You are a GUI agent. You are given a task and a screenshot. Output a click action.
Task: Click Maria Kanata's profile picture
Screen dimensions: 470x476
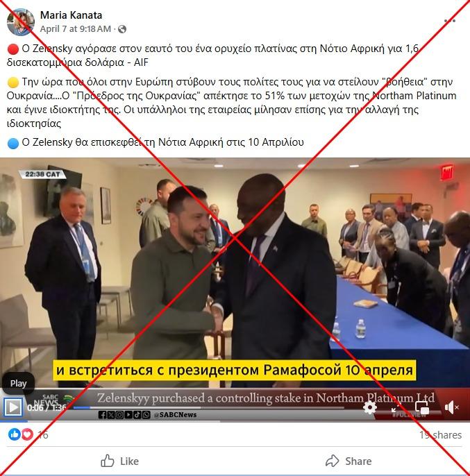21,22
